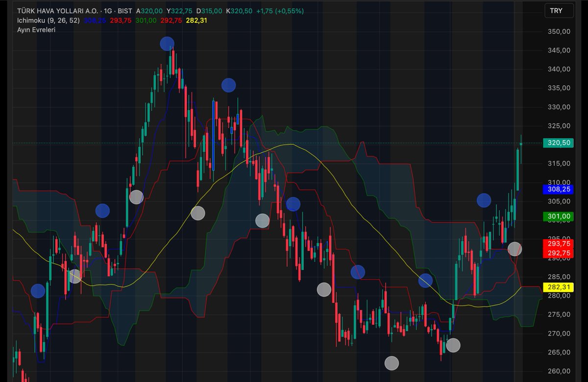Select the Ichimoku (9, 26, 52) indicator legend
Screen dimensions: 588x382
[x=49, y=21]
